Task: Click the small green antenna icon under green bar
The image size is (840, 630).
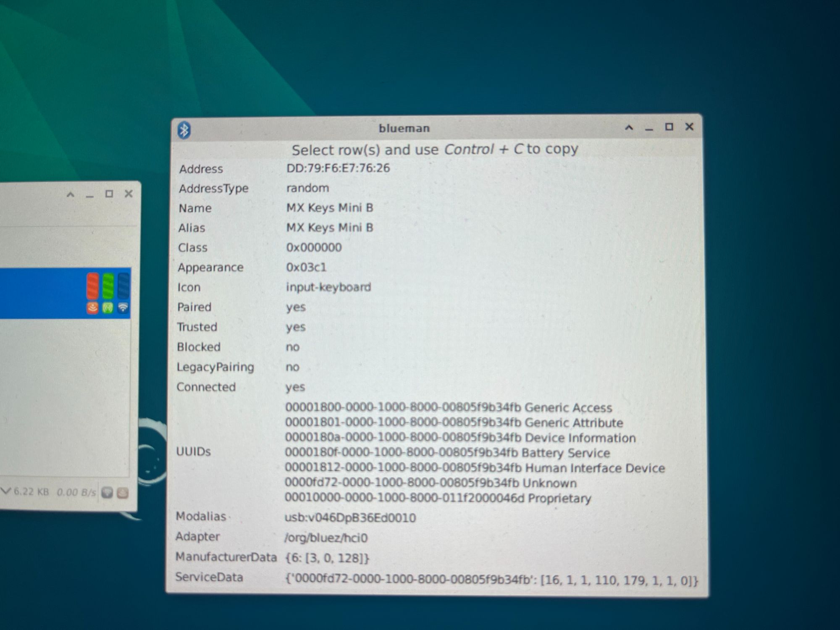Action: tap(108, 308)
